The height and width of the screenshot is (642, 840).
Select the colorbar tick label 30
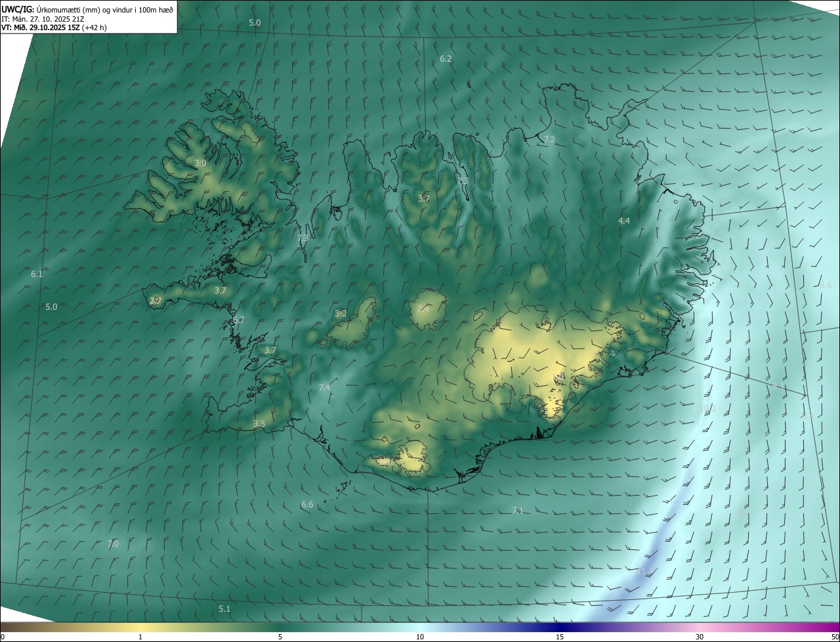pyautogui.click(x=700, y=637)
